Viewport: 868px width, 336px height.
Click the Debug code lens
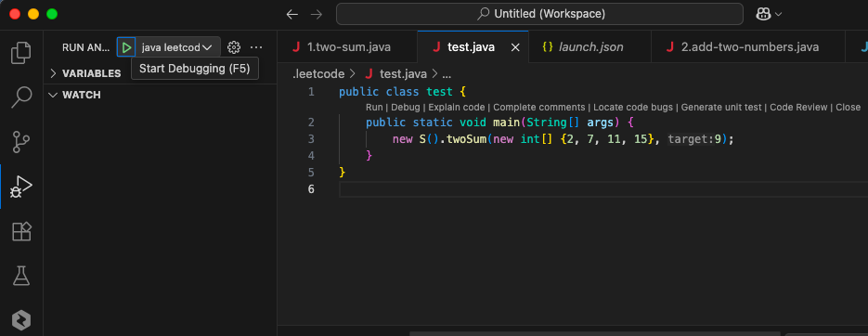pos(405,108)
